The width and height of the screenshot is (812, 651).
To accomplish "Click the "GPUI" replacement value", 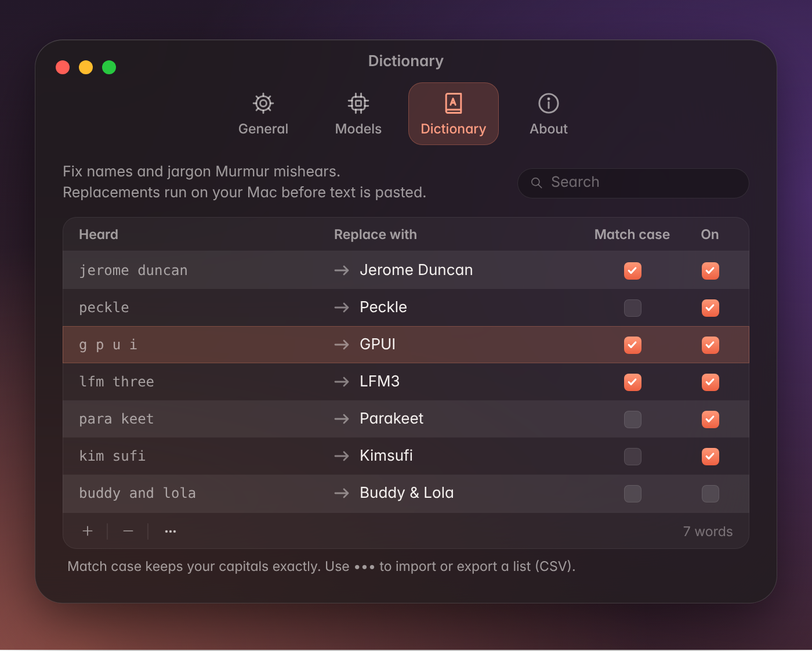I will [378, 345].
